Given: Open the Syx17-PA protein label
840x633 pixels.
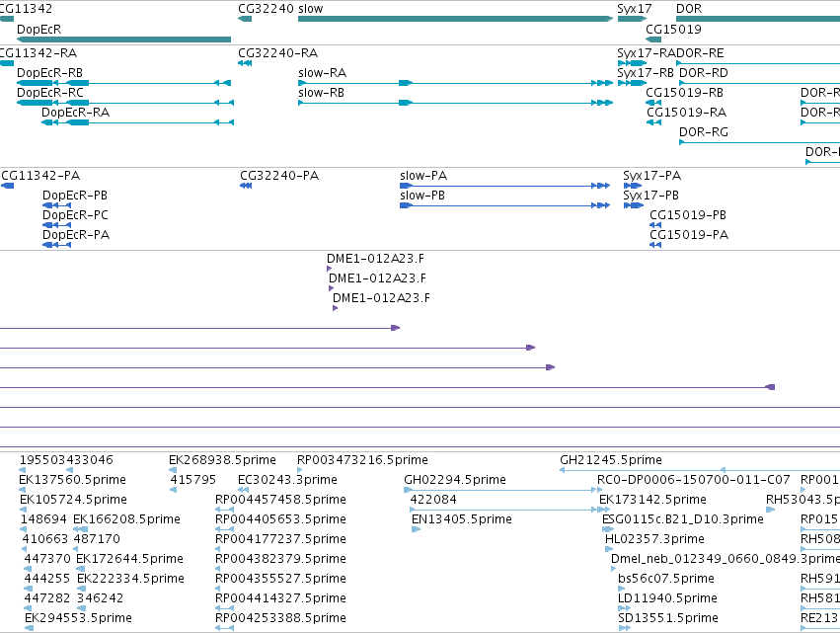Looking at the screenshot, I should [x=652, y=176].
